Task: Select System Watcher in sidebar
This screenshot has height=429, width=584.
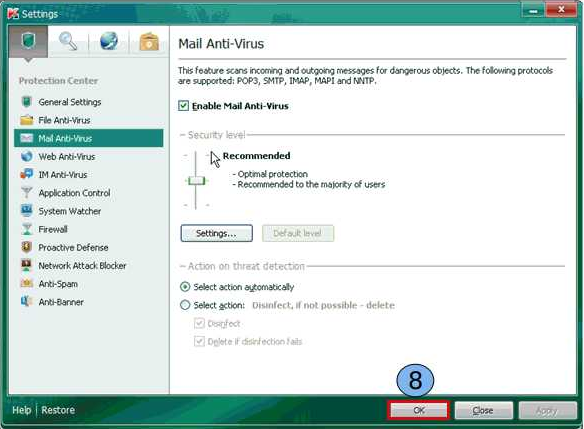Action: tap(70, 211)
